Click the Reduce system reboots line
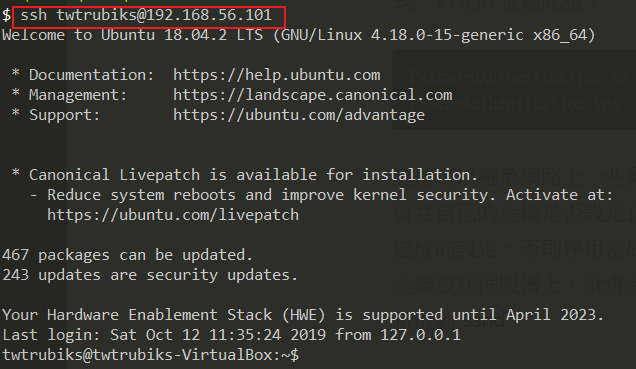 click(x=321, y=195)
